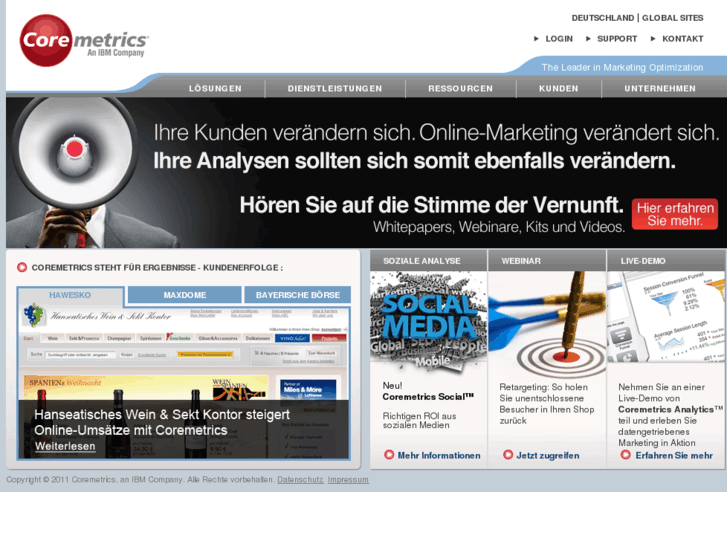
Task: Click the arrow icon before LOGIN
Action: [536, 39]
